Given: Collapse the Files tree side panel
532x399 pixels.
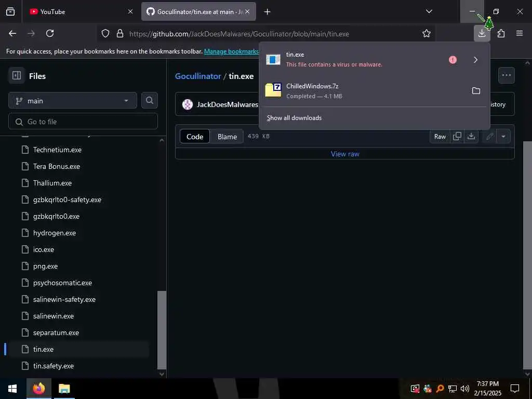Looking at the screenshot, I should [x=17, y=75].
